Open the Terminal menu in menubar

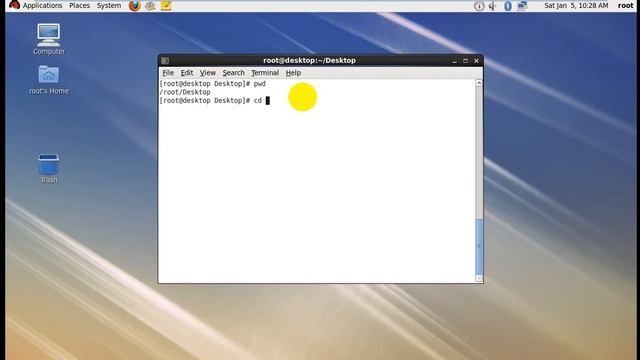pyautogui.click(x=265, y=73)
